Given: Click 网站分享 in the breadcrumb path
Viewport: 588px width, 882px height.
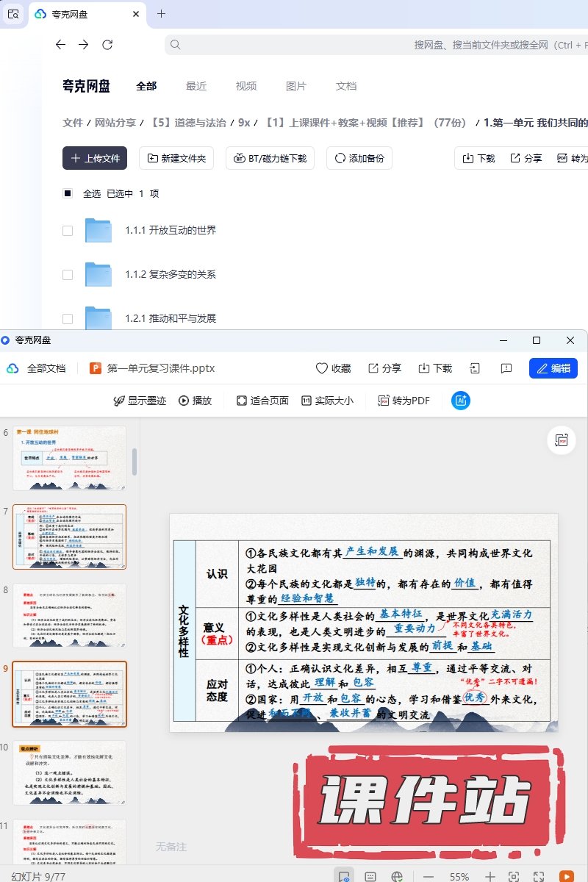Looking at the screenshot, I should 115,123.
